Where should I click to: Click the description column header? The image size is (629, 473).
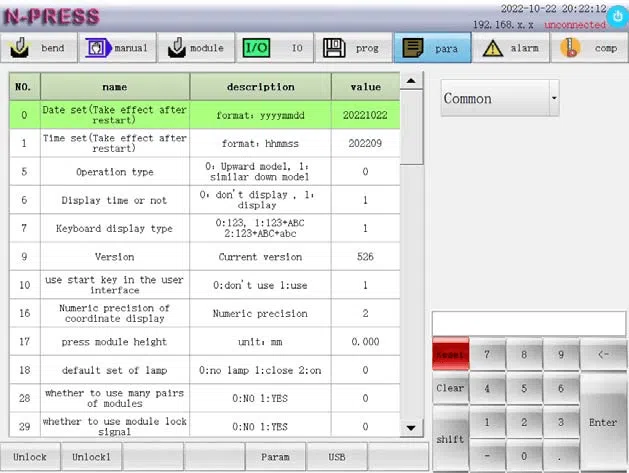point(260,87)
